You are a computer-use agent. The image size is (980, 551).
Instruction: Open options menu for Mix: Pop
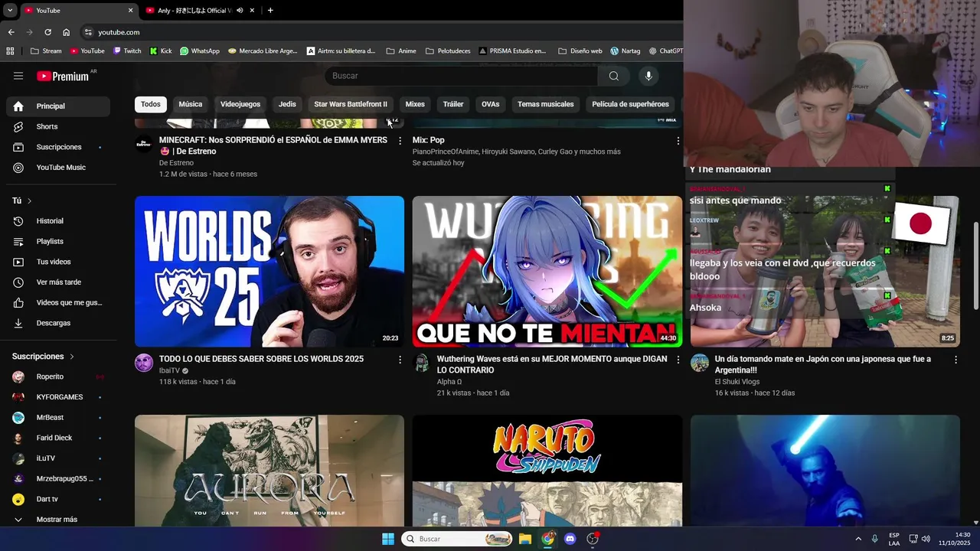(x=678, y=141)
